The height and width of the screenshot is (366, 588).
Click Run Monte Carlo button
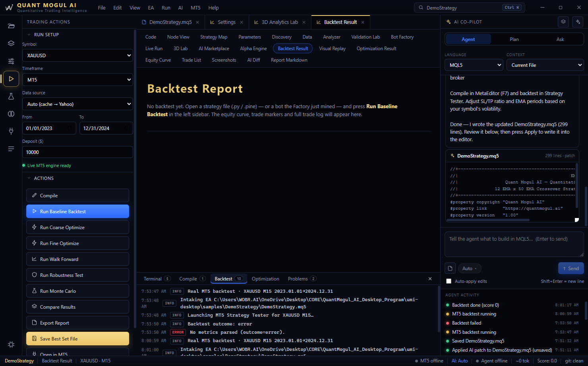(x=77, y=291)
